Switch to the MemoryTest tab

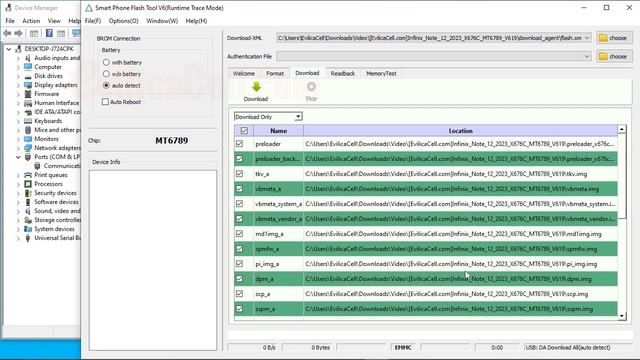point(381,73)
